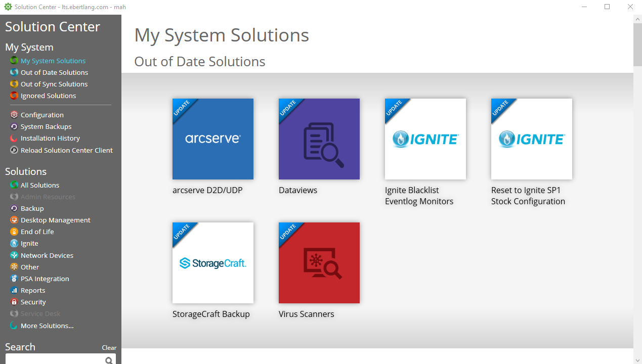642x364 pixels.
Task: Click the Security lock icon
Action: [14, 302]
